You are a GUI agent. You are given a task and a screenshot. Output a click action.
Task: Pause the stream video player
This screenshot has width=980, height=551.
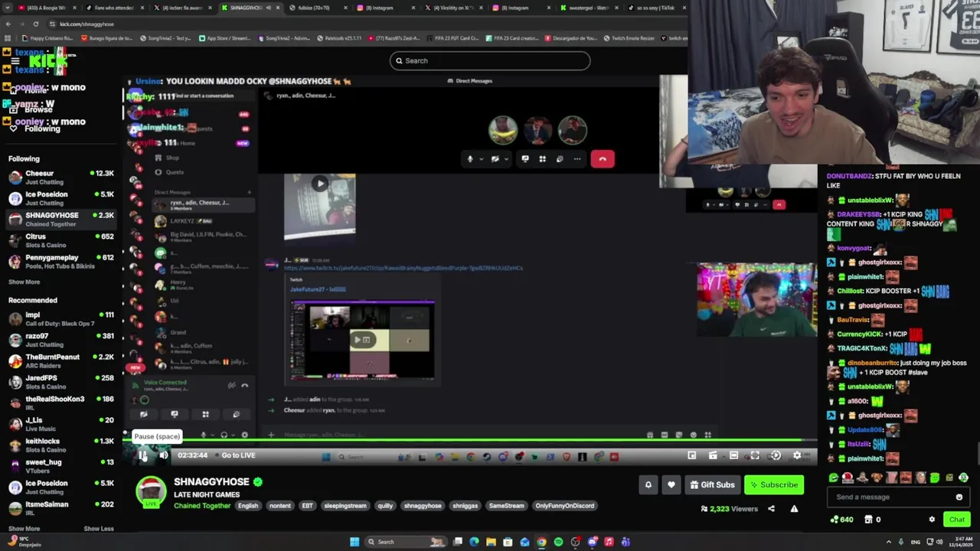click(143, 455)
